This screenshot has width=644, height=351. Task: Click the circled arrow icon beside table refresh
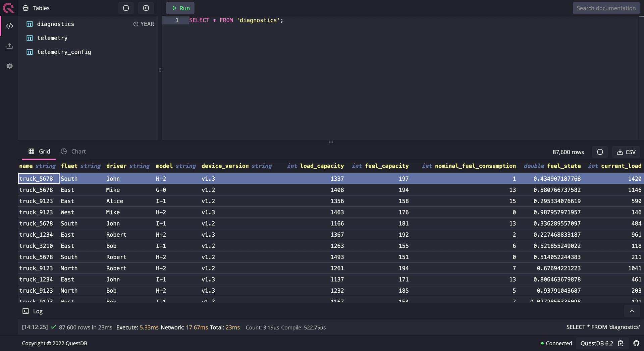[146, 8]
